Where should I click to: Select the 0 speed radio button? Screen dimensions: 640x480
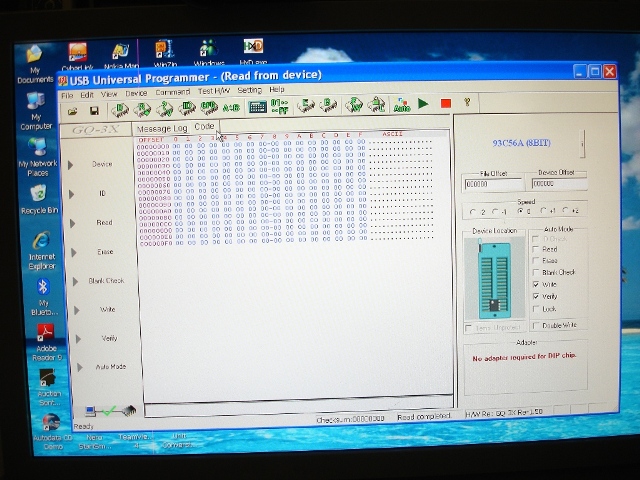pyautogui.click(x=520, y=211)
